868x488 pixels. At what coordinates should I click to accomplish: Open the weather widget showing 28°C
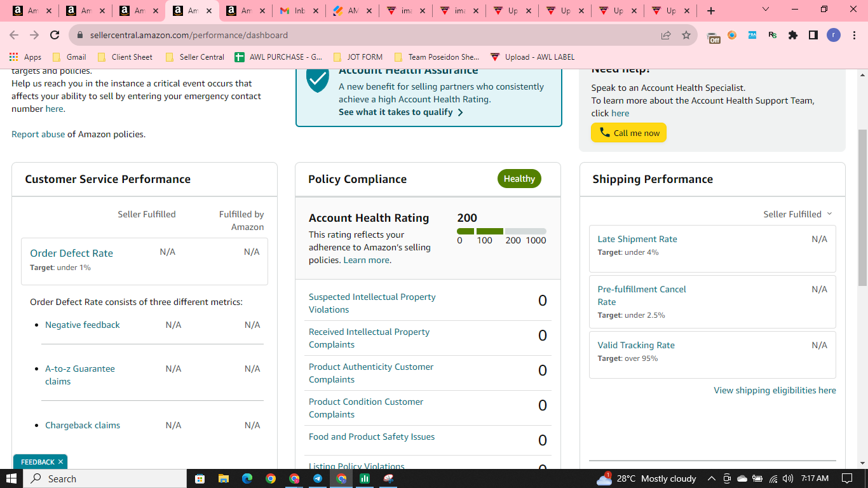[x=646, y=478]
